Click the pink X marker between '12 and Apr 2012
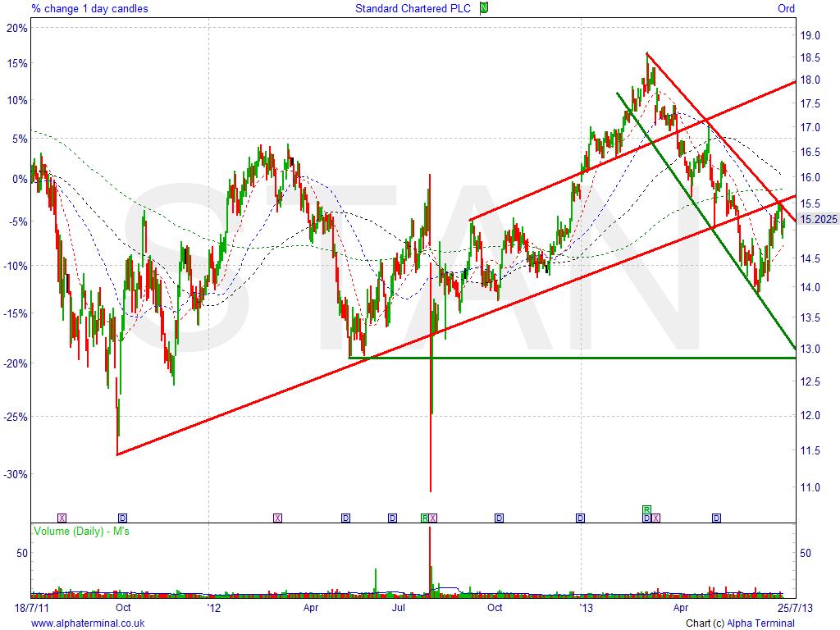The image size is (840, 630). [277, 518]
